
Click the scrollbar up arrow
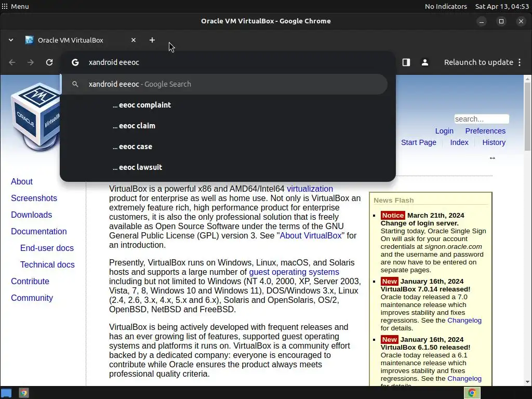pos(527,79)
